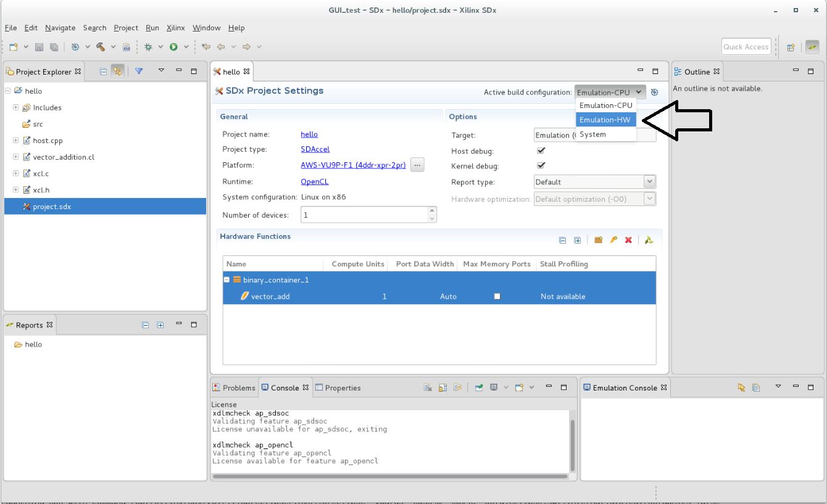Expand all rows in Hardware Functions
Viewport: 827px width, 504px height.
[x=577, y=241]
